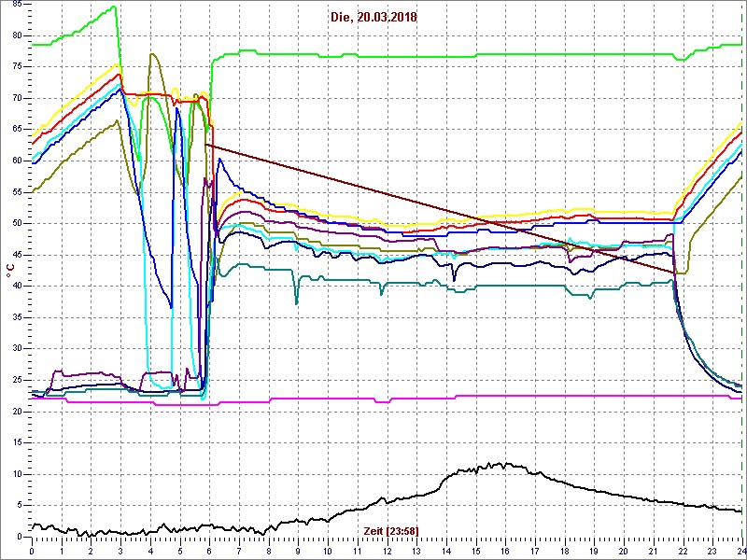Select the 10 label on the temperature axis
Image resolution: width=747 pixels, height=560 pixels.
[x=19, y=474]
